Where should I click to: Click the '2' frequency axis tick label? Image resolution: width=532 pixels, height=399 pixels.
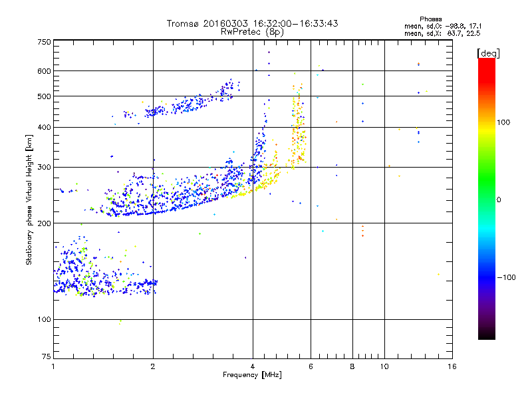tap(153, 366)
